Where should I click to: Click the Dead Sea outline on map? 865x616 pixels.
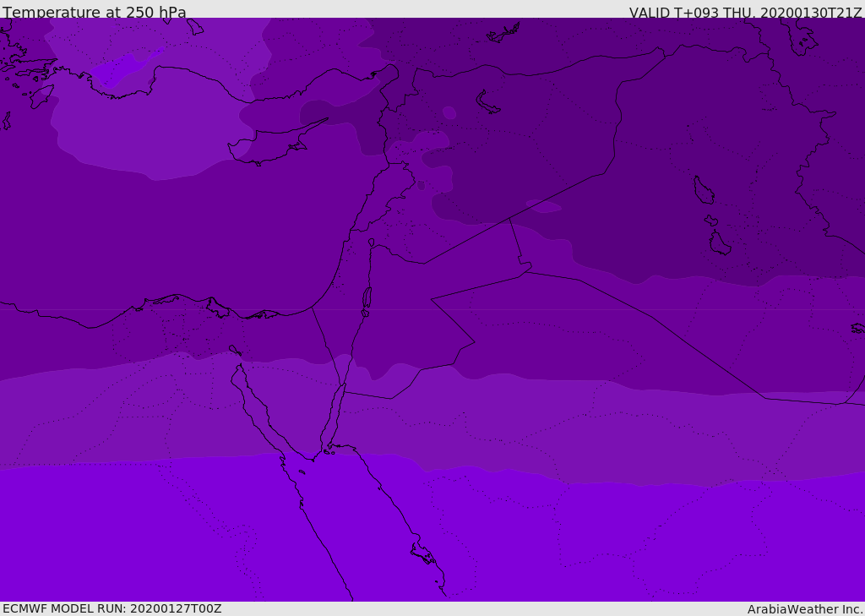[367, 298]
